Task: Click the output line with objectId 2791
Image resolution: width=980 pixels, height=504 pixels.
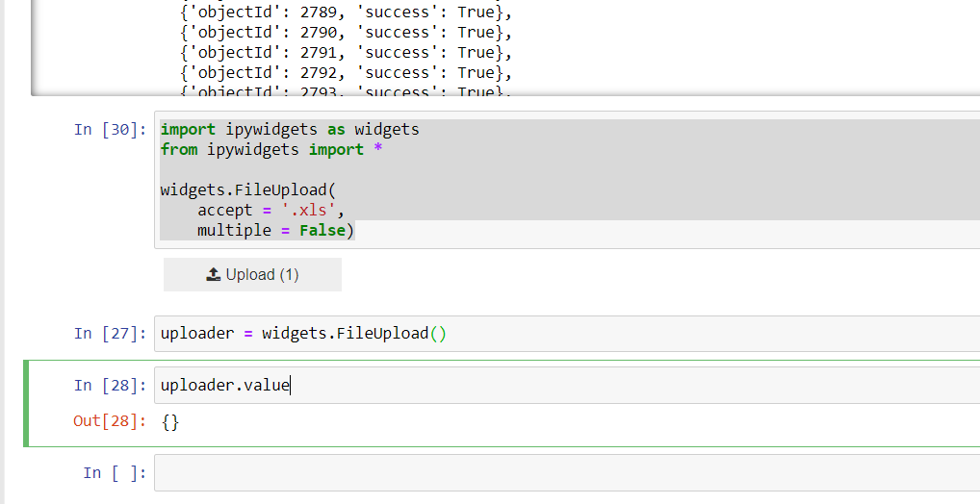Action: pyautogui.click(x=346, y=53)
